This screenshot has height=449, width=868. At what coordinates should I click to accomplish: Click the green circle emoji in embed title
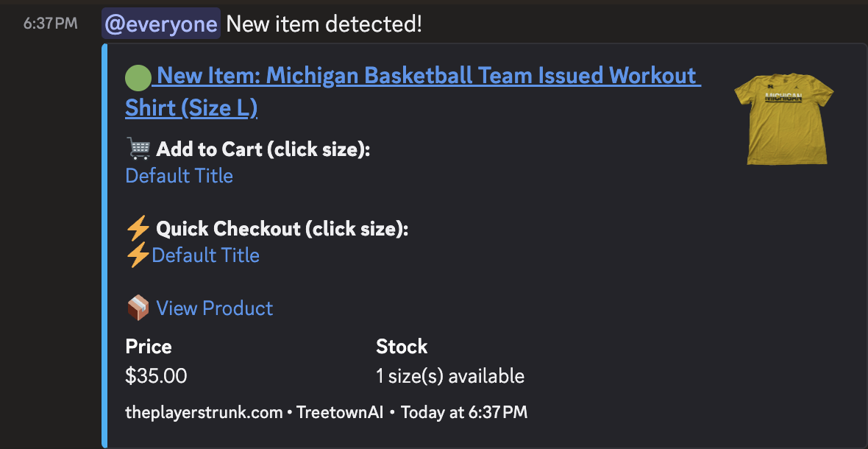pyautogui.click(x=138, y=77)
